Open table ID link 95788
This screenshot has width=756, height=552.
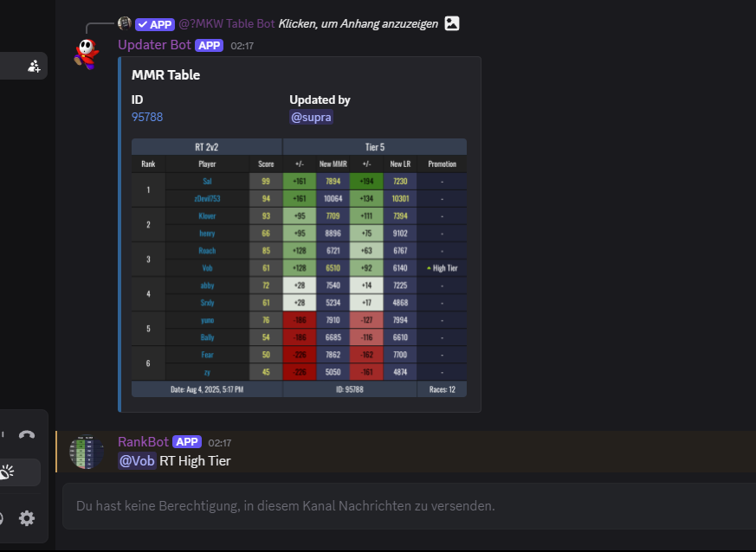coord(147,117)
